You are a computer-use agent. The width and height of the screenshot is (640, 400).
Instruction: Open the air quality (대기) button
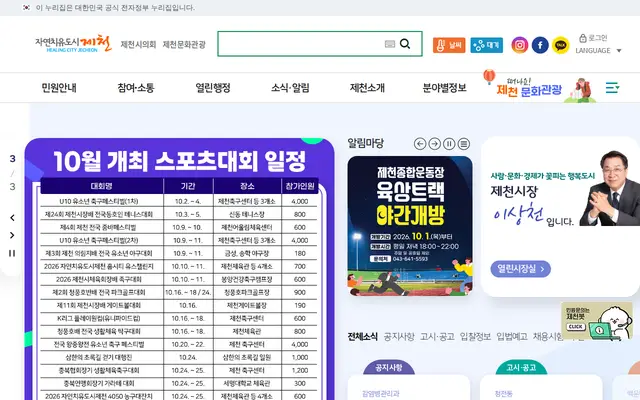(x=487, y=45)
